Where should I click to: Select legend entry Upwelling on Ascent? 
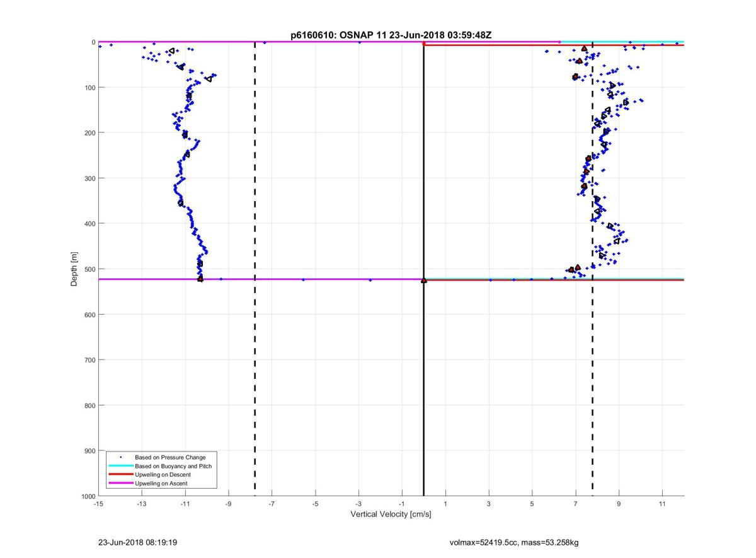coord(161,483)
